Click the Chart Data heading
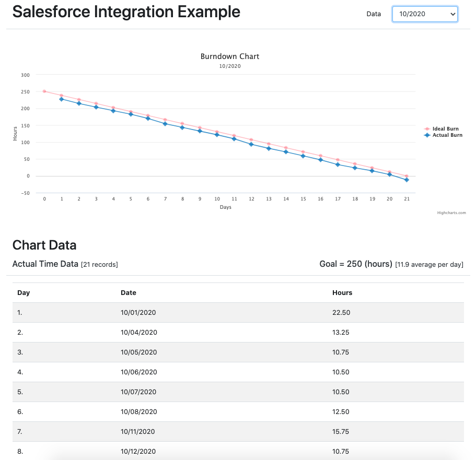The width and height of the screenshot is (476, 460). [x=44, y=245]
